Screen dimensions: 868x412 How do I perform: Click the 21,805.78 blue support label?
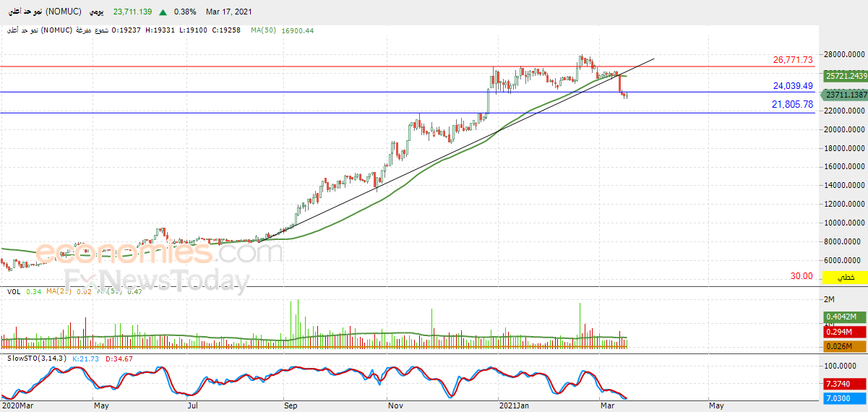click(x=793, y=105)
